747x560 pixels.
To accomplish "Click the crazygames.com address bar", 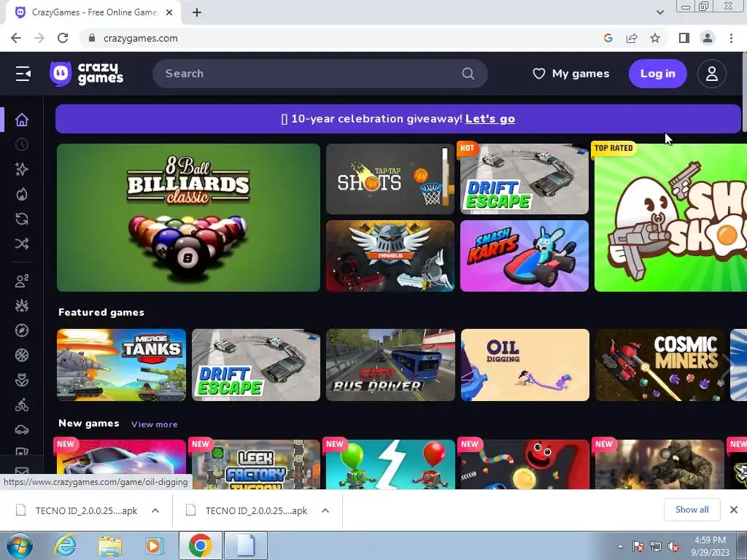I will [x=343, y=38].
